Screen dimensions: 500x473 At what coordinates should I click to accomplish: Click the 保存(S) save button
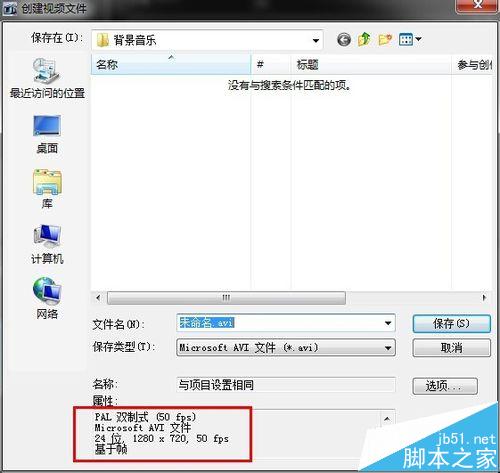451,324
